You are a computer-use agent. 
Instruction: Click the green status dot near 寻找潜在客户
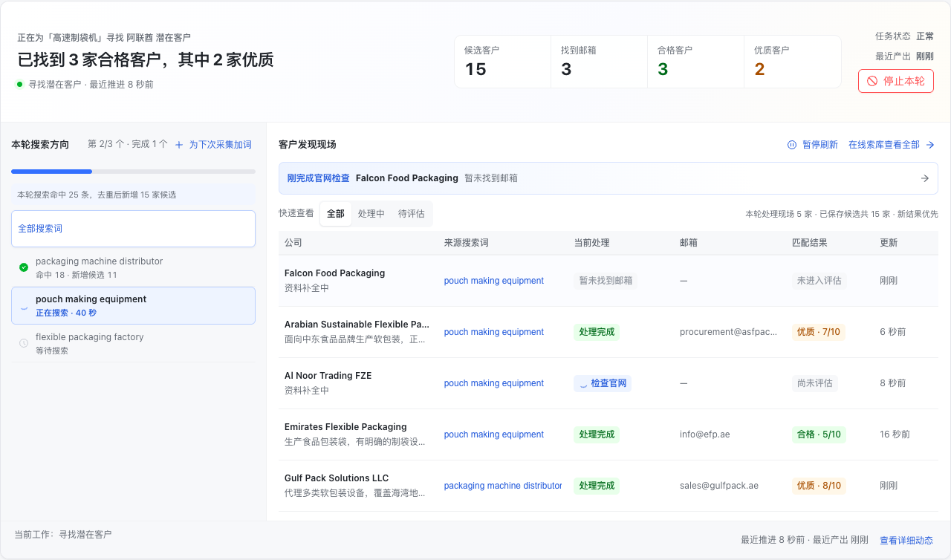19,84
